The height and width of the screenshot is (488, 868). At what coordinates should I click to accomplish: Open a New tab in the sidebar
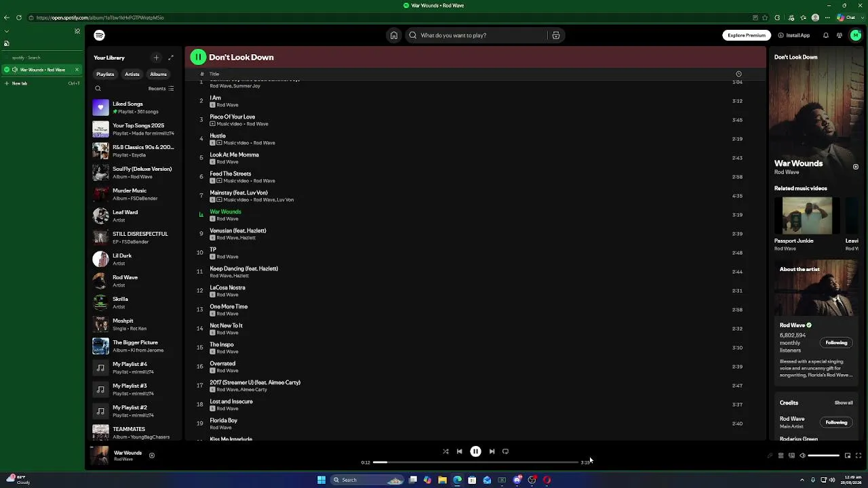pyautogui.click(x=42, y=83)
